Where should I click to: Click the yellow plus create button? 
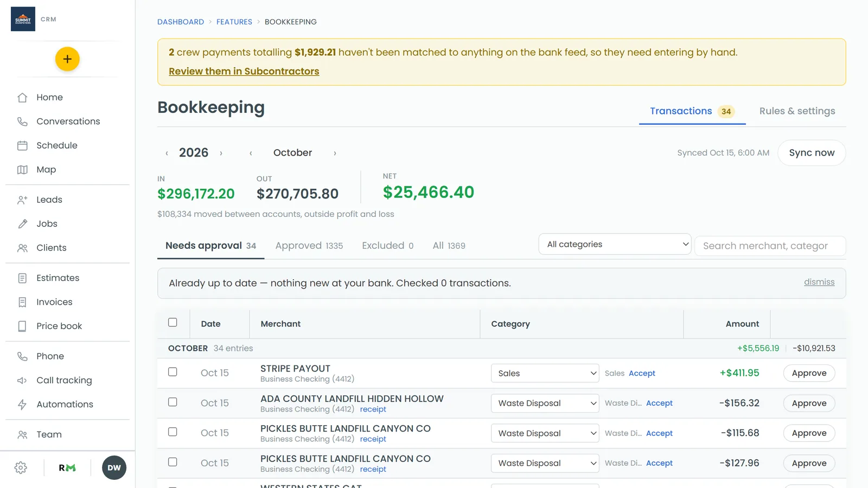click(x=67, y=59)
